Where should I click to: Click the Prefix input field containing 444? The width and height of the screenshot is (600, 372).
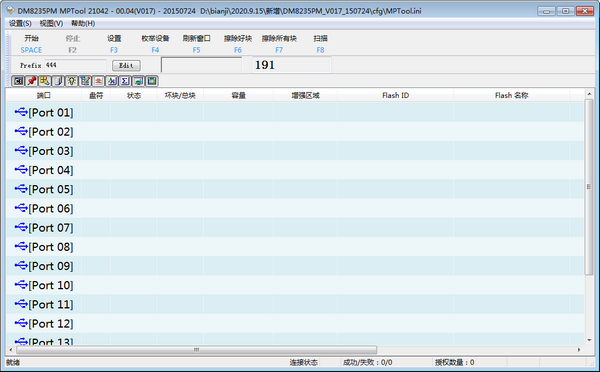point(75,65)
